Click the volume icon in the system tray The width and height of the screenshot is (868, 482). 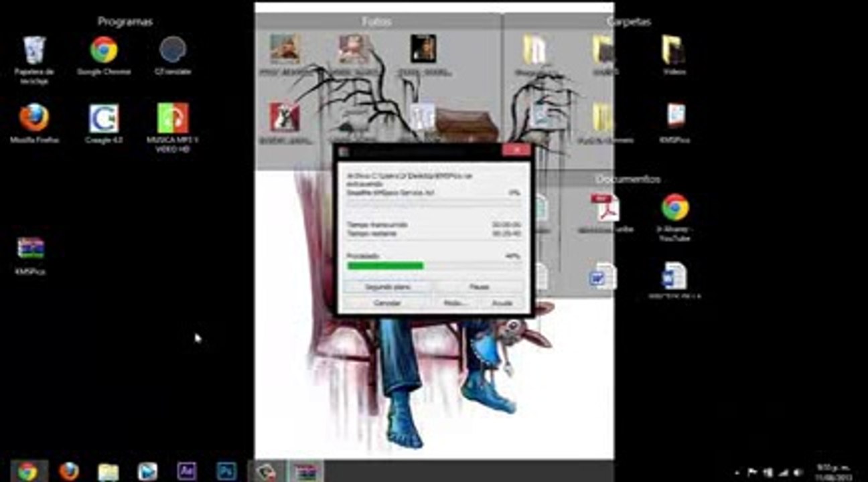coord(796,472)
